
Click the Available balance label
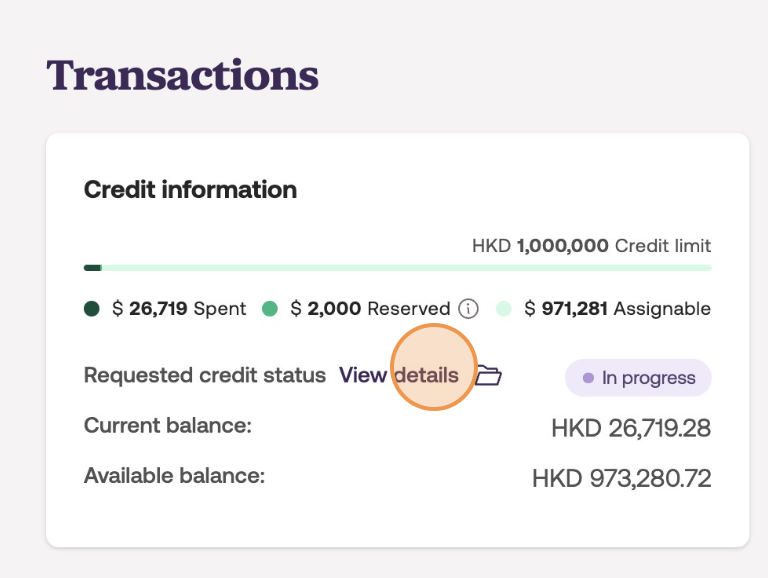174,476
